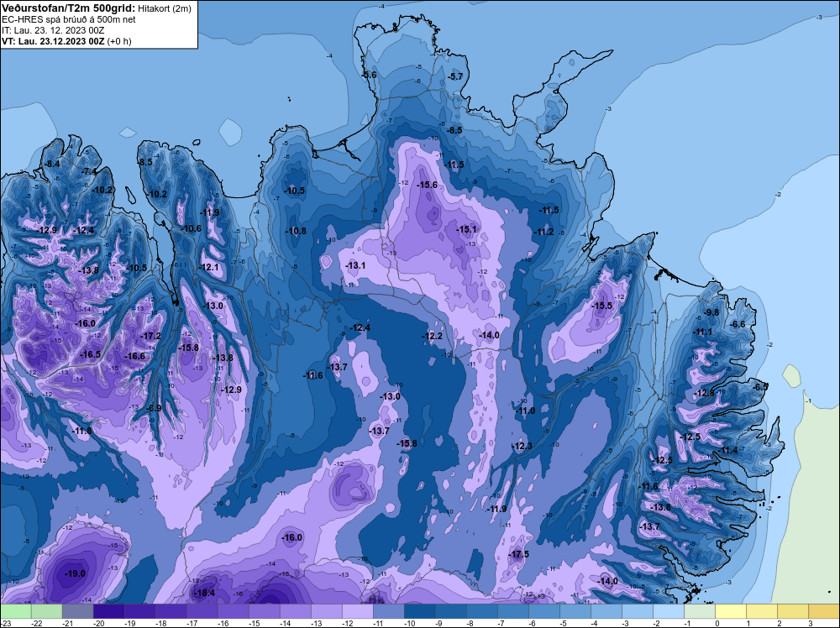Click the -10.8 temperature label
Screen dimensions: 840x628
click(x=296, y=231)
